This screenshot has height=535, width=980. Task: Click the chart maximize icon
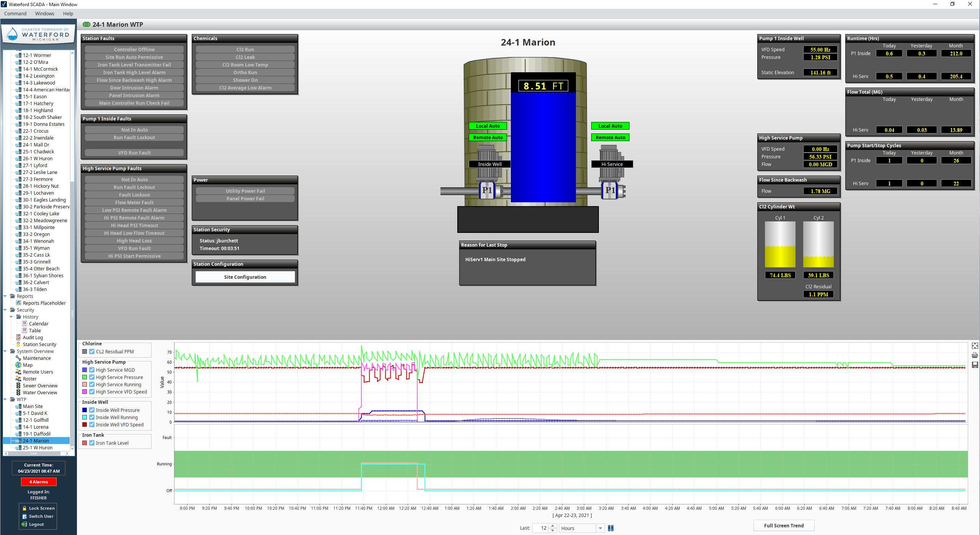975,346
